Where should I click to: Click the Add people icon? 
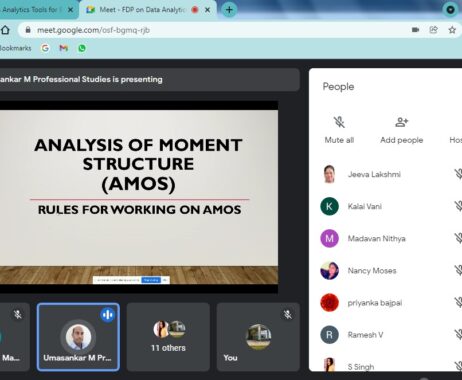tap(401, 122)
